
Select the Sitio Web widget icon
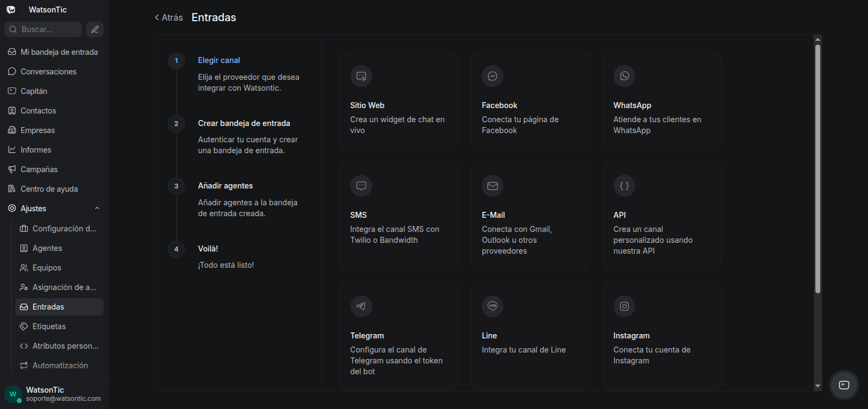(x=361, y=76)
